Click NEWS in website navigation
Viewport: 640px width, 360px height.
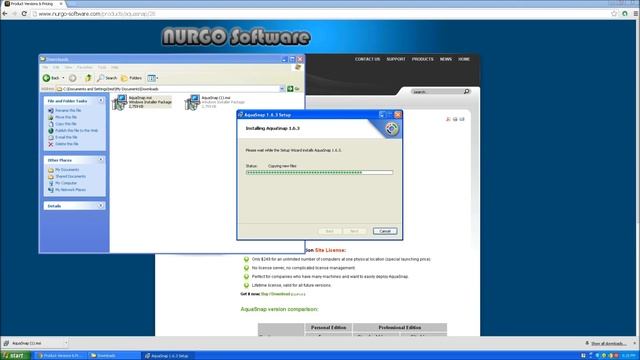coord(446,59)
